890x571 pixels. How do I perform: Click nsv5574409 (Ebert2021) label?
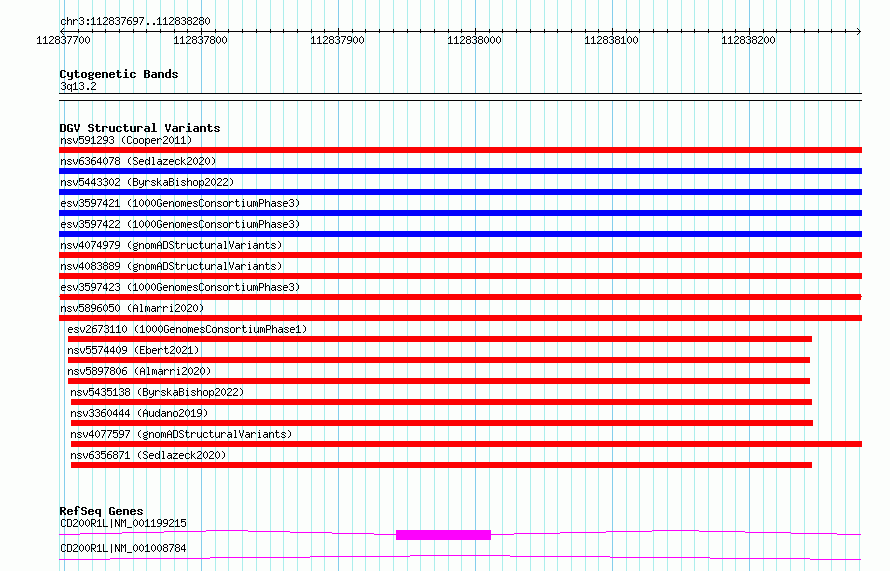[x=133, y=350]
